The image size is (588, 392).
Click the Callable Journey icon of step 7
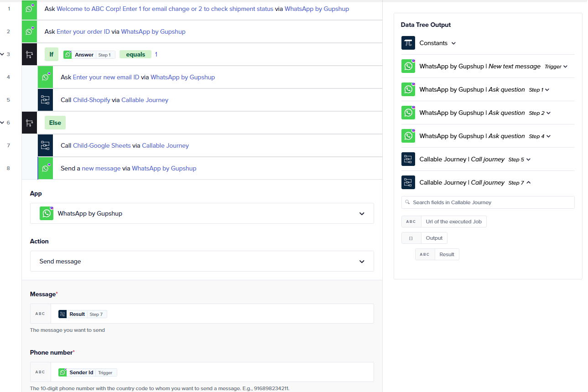(45, 146)
